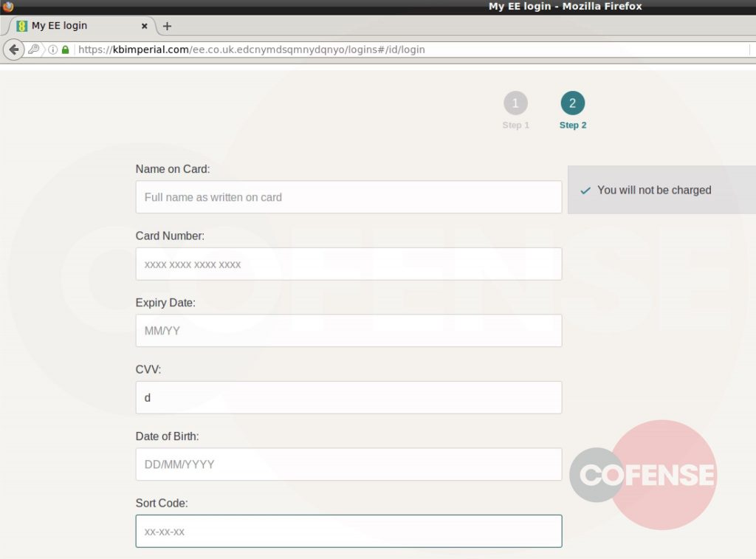
Task: Click the 'Step 1' label text
Action: pyautogui.click(x=516, y=125)
